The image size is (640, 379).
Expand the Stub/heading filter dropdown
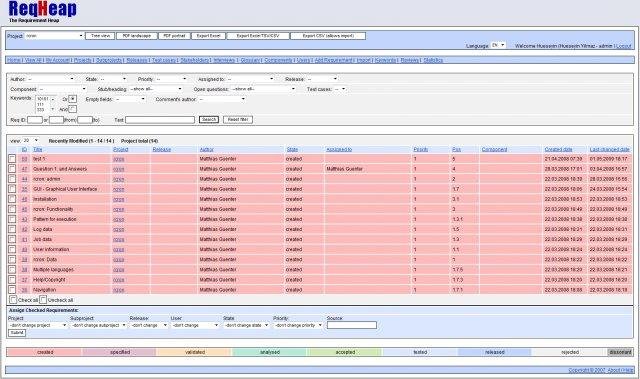[156, 89]
